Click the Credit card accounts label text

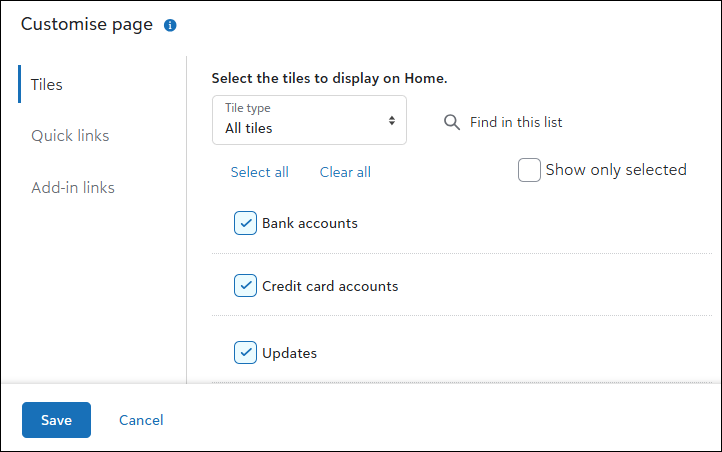330,286
